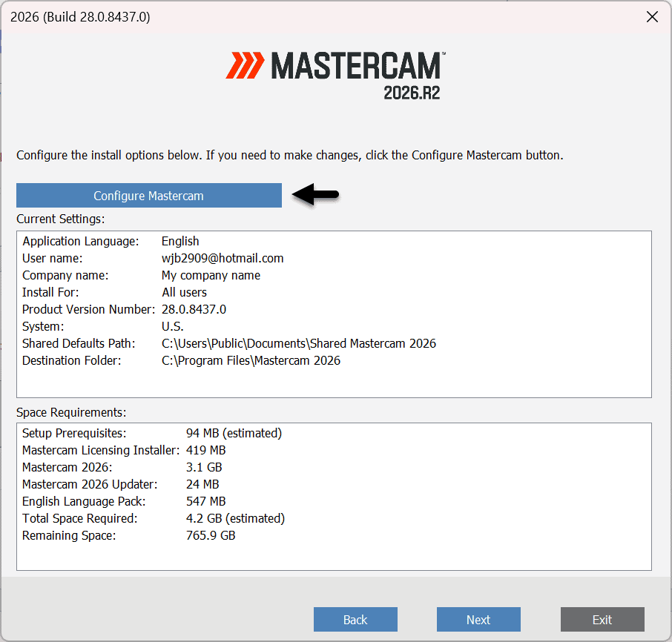The image size is (672, 642).
Task: Select the Shared Defaults Path value
Action: pos(299,343)
